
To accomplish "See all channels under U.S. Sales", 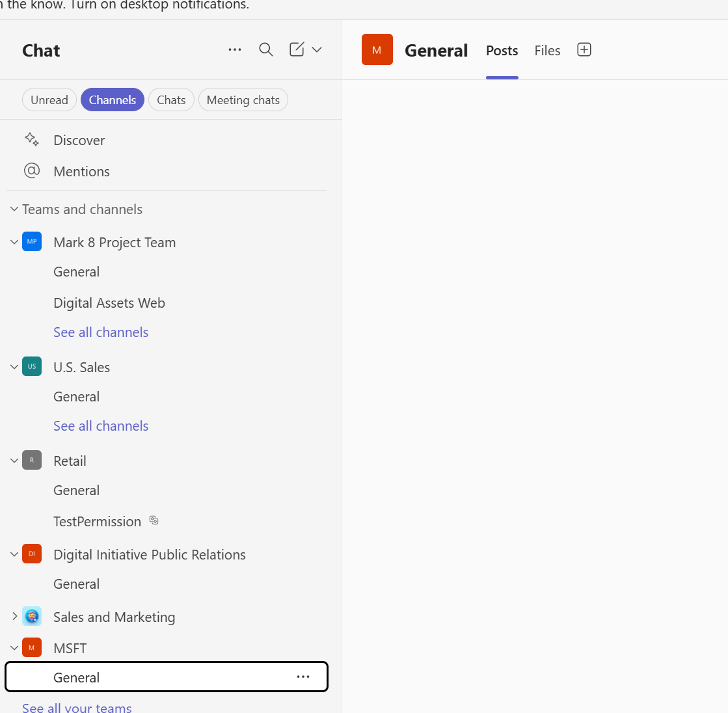I will (101, 426).
